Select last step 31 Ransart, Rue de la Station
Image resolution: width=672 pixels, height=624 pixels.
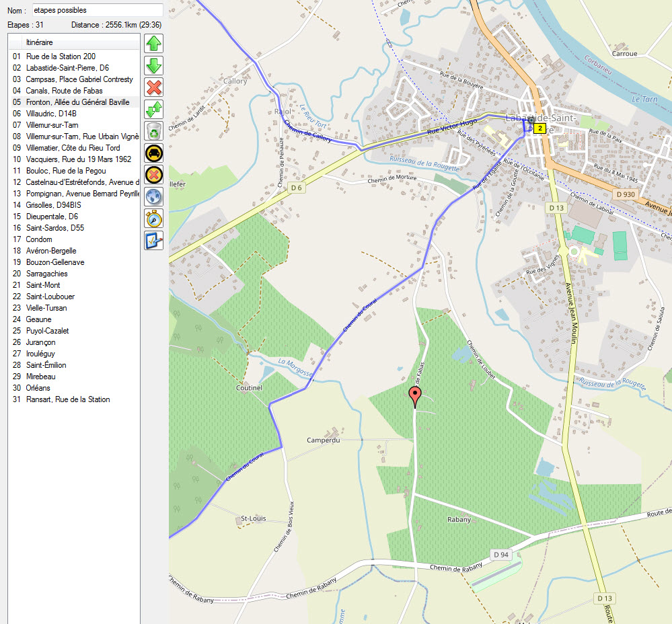pyautogui.click(x=67, y=399)
